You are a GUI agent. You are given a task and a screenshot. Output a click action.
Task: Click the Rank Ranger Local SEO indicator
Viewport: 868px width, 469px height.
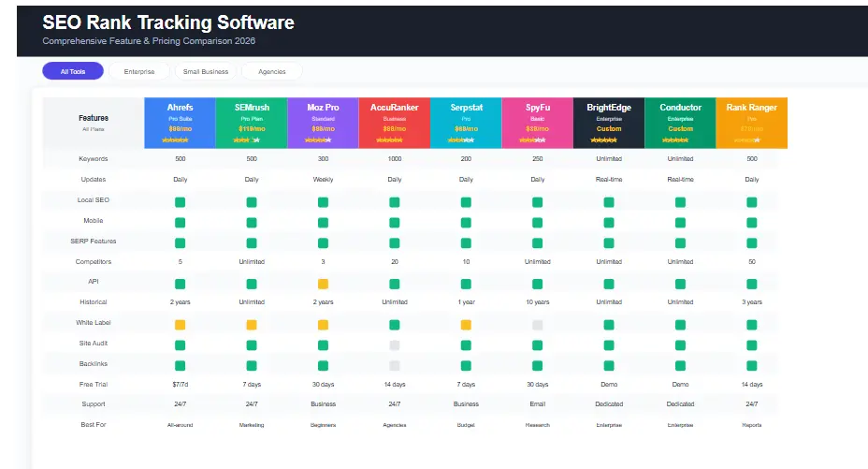[751, 202]
